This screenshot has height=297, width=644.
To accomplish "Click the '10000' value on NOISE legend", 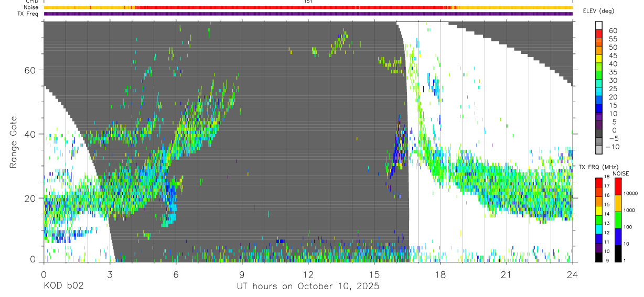I will pos(630,193).
